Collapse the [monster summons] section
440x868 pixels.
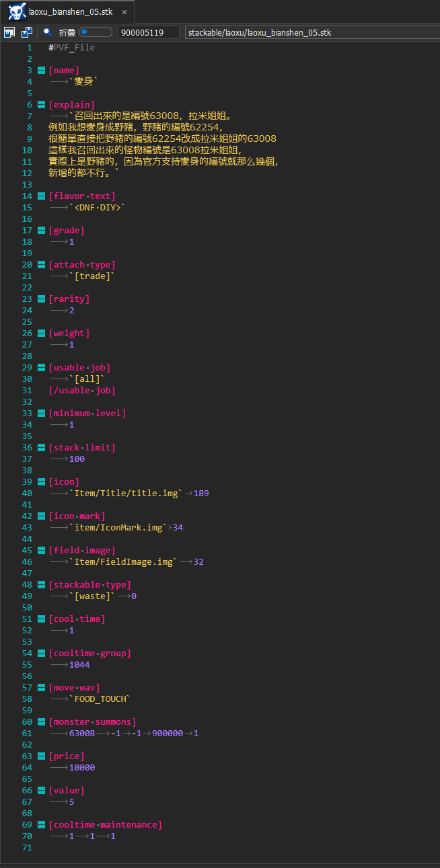point(41,722)
